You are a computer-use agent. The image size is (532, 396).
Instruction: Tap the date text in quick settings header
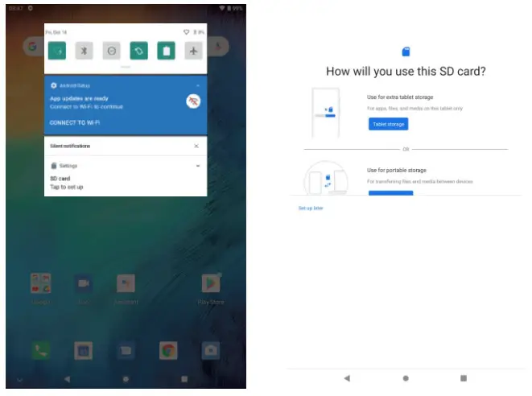pos(56,32)
